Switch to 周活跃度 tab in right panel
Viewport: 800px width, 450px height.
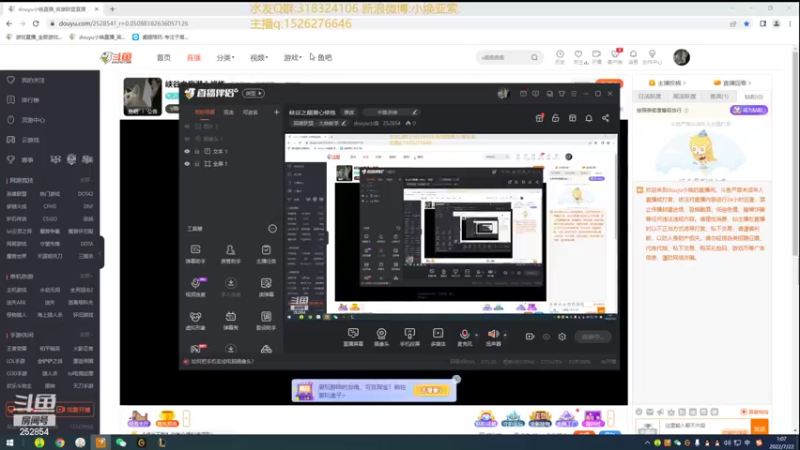(684, 96)
